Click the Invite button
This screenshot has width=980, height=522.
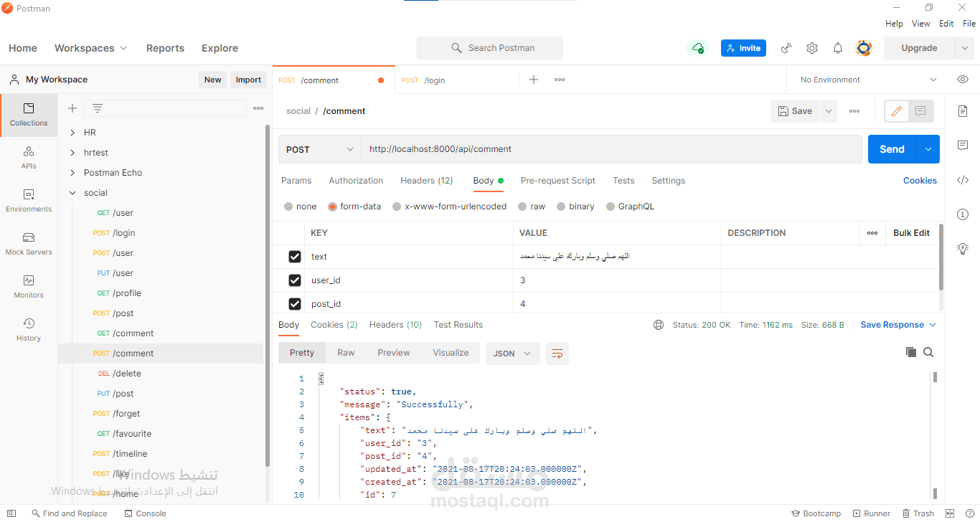pos(743,48)
